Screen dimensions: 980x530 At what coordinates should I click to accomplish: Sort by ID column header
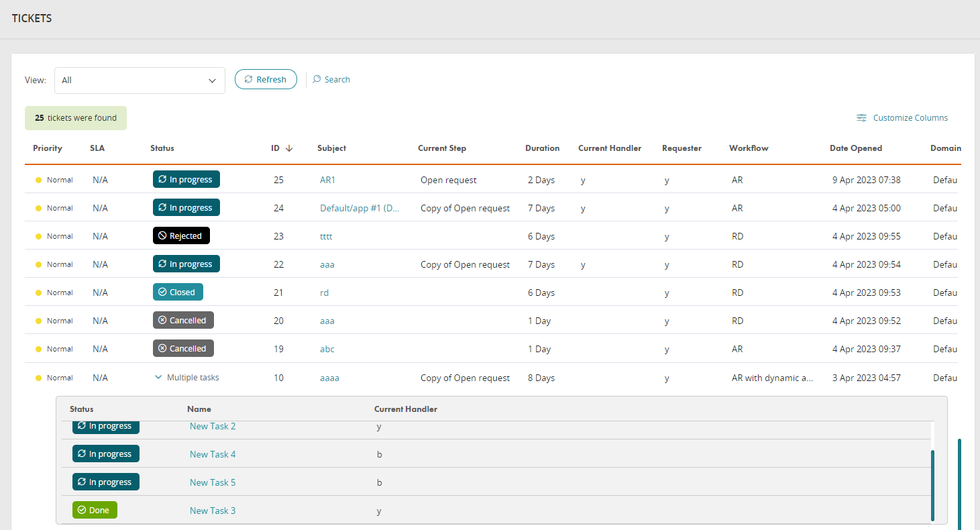(275, 148)
